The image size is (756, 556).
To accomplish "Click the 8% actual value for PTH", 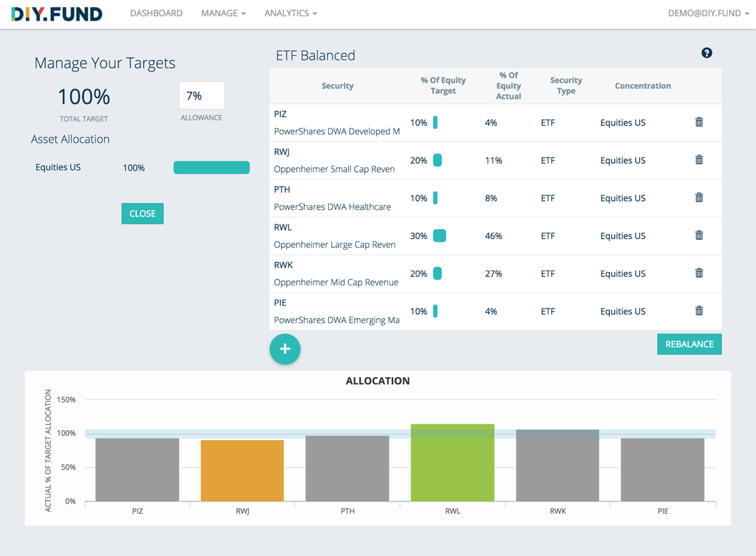I will (491, 198).
